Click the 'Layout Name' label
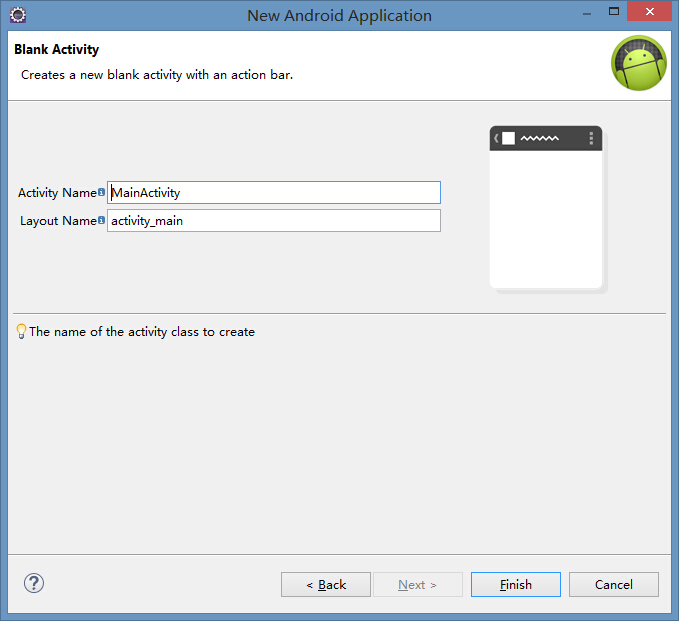 click(x=58, y=221)
